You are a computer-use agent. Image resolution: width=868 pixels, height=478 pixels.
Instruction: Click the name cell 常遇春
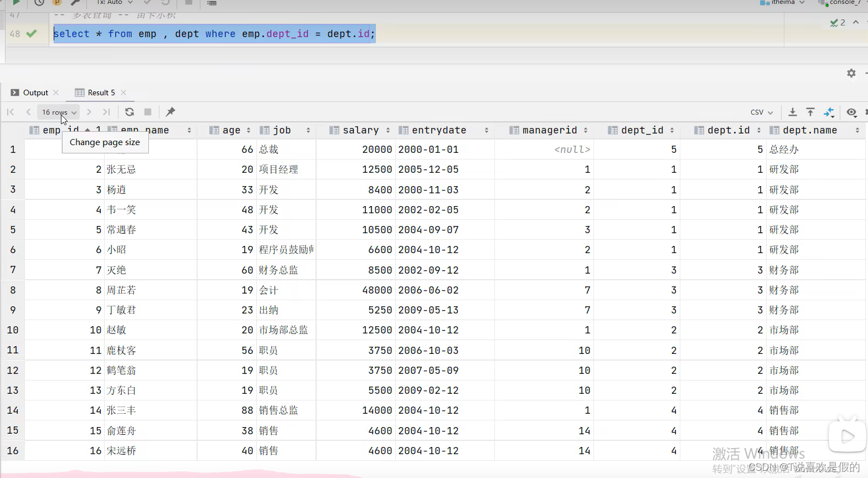click(x=151, y=230)
